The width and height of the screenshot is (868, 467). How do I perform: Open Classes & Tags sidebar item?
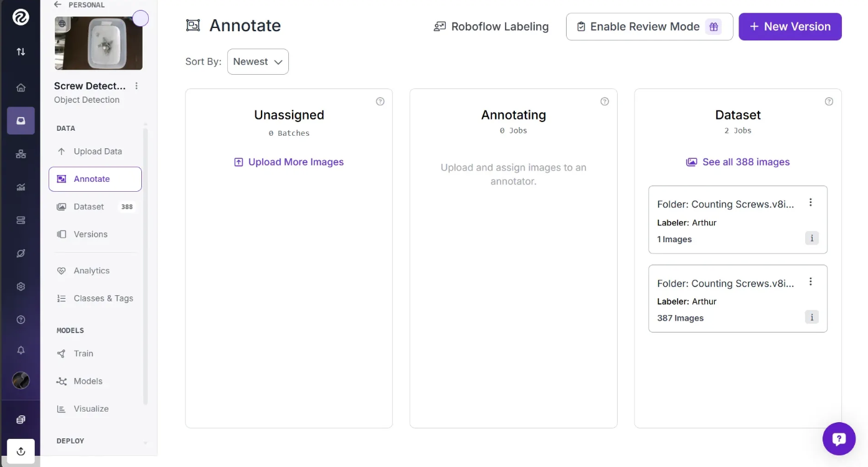click(103, 298)
